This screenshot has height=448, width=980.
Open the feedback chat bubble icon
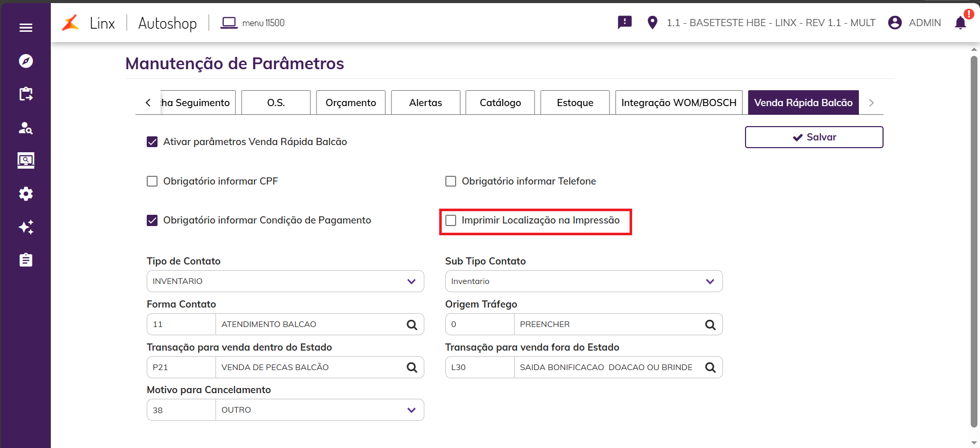(x=624, y=23)
